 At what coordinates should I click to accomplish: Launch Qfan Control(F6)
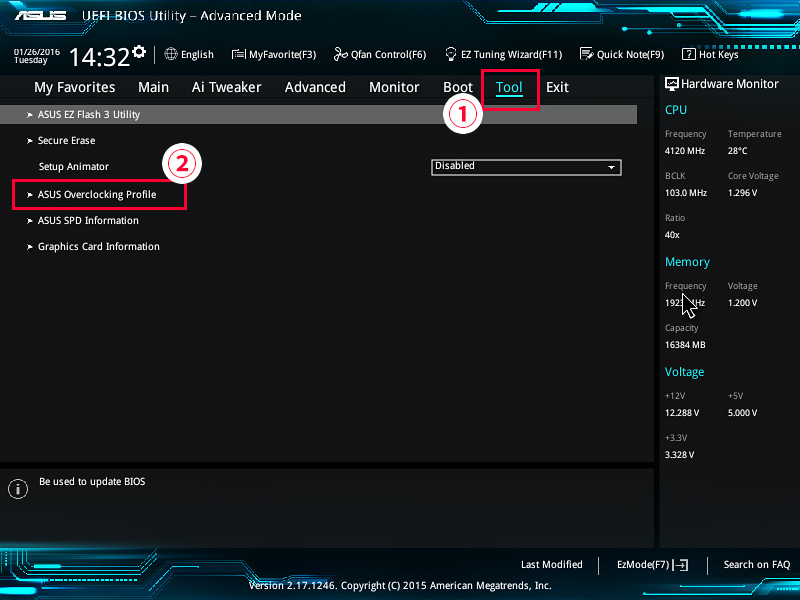coord(380,54)
